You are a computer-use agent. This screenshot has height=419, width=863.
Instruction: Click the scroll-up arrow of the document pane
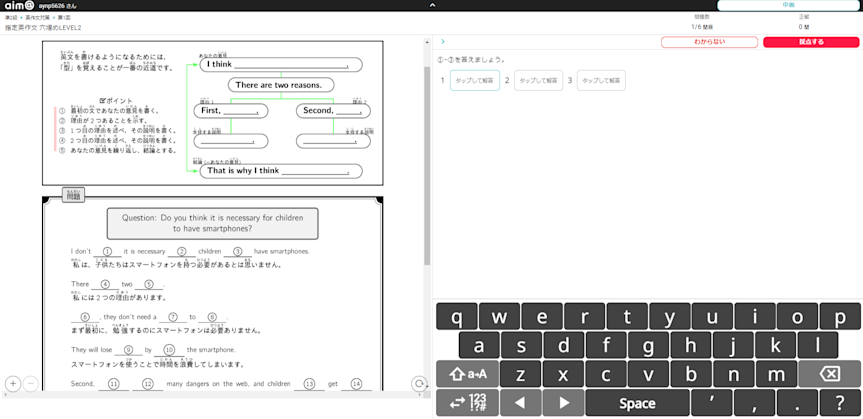[427, 42]
